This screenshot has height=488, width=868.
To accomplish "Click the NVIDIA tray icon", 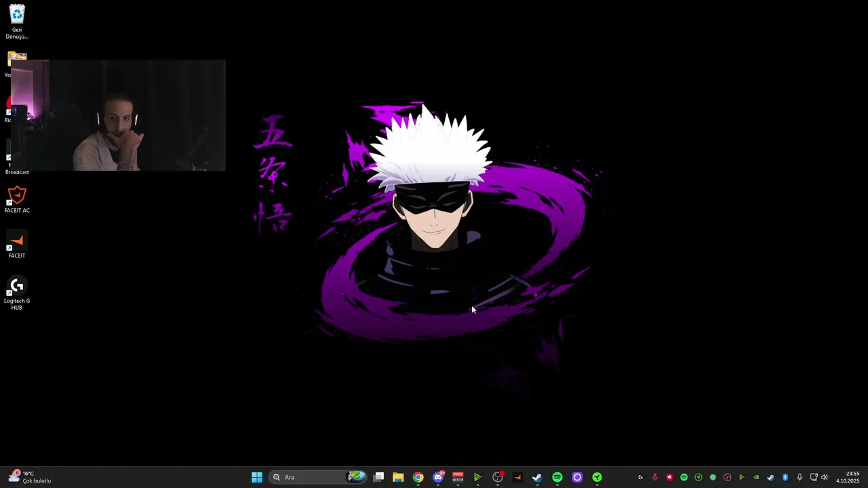I will [756, 477].
